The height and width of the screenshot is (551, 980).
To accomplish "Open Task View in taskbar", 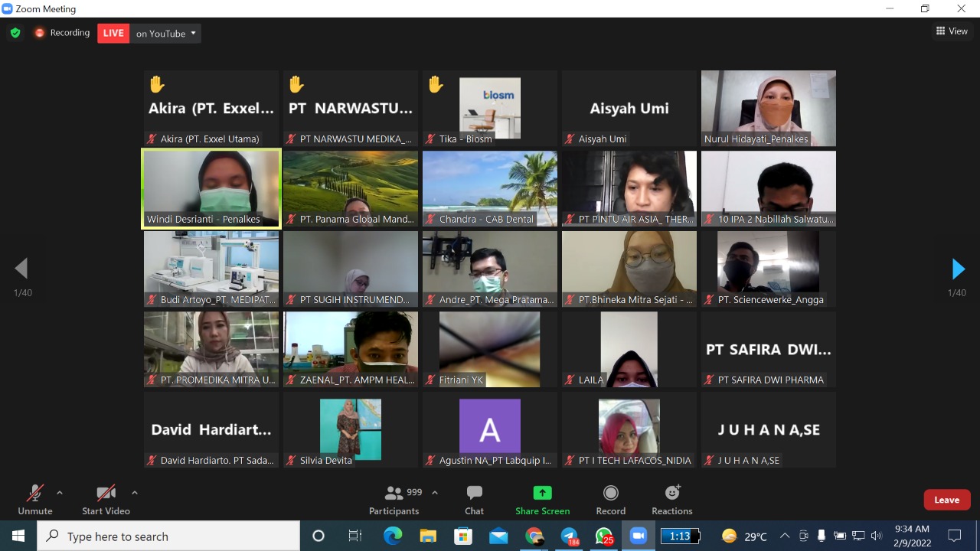I will [355, 536].
